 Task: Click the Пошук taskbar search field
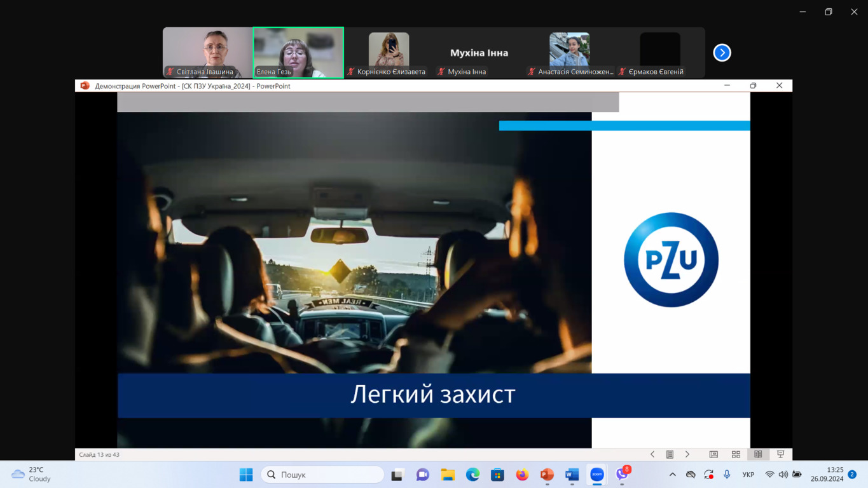point(322,475)
